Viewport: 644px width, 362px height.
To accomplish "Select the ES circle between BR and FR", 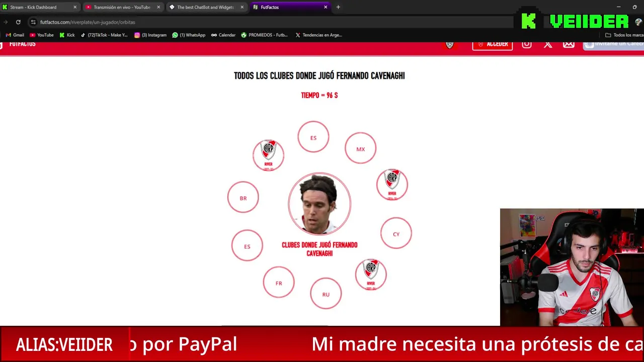I will pyautogui.click(x=247, y=245).
